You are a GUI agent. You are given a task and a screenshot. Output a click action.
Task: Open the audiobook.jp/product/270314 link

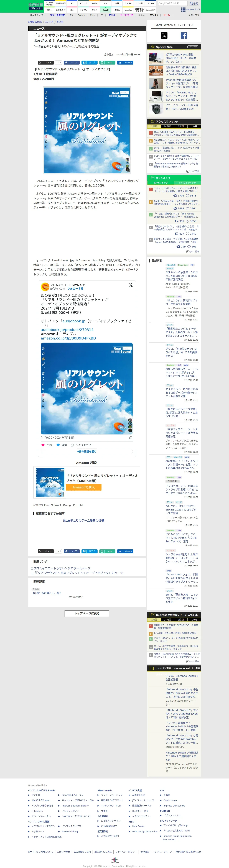pyautogui.click(x=67, y=330)
